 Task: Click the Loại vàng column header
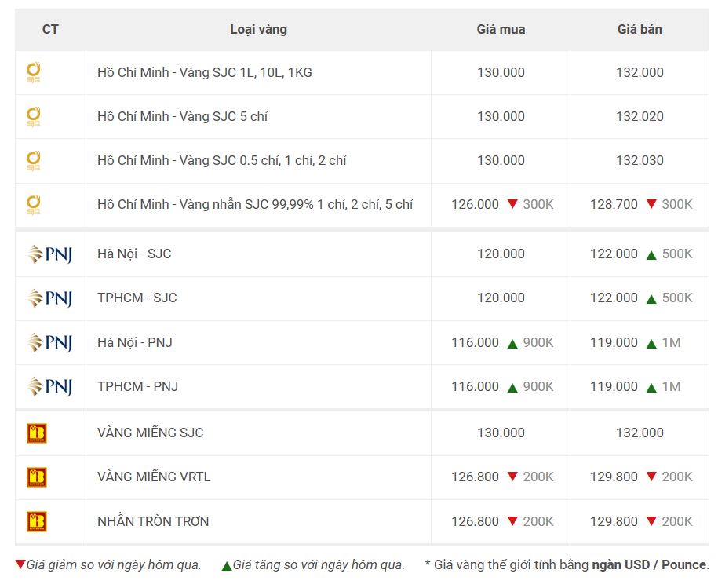click(x=258, y=29)
